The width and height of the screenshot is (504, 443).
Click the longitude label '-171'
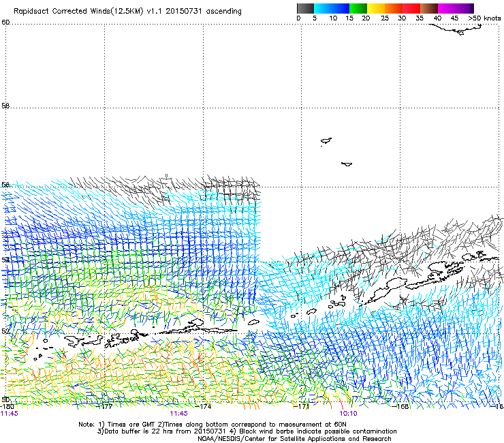tap(302, 406)
